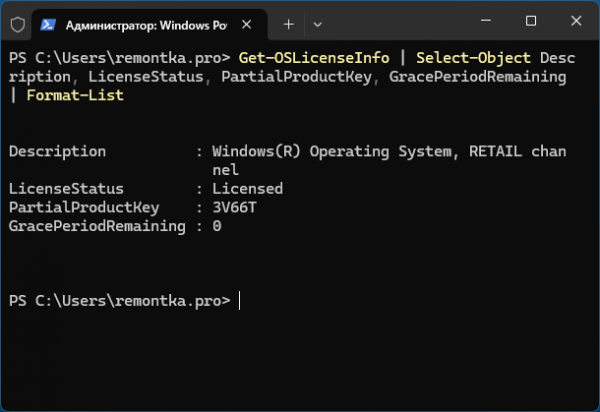The height and width of the screenshot is (412, 600).
Task: Minimize the terminal window
Action: click(x=486, y=21)
